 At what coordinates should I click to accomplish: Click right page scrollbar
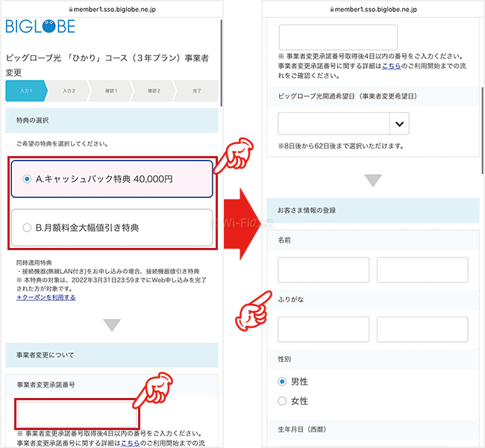point(483,132)
